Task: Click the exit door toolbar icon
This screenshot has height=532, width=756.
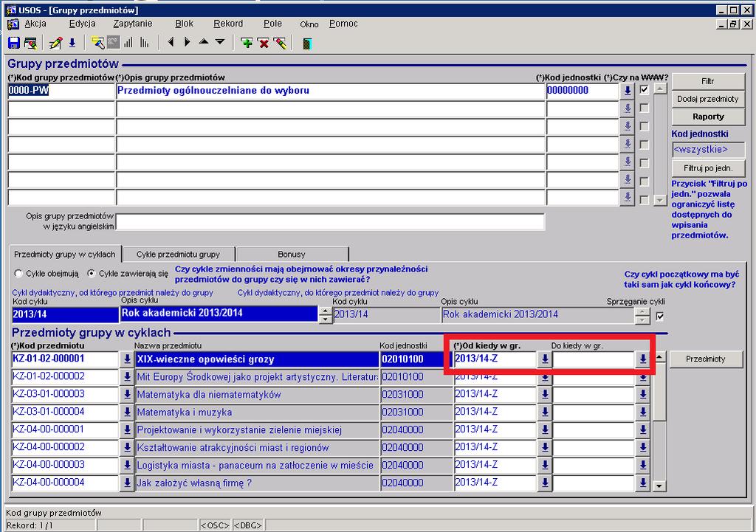Action: pyautogui.click(x=306, y=44)
